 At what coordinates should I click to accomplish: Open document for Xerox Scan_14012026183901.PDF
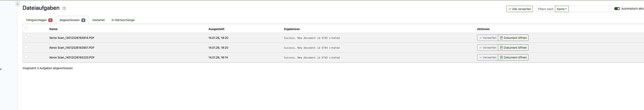pyautogui.click(x=513, y=48)
